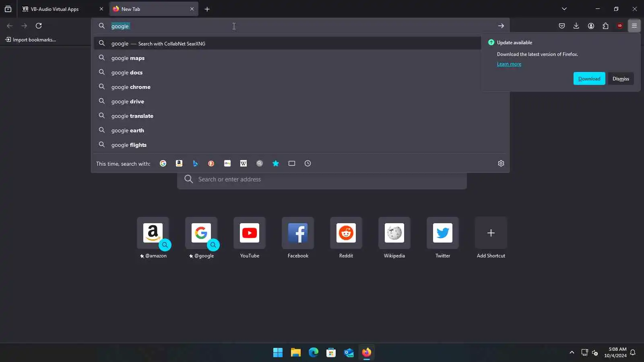Launch Microsoft Edge from taskbar
Image resolution: width=644 pixels, height=362 pixels.
coord(314,352)
